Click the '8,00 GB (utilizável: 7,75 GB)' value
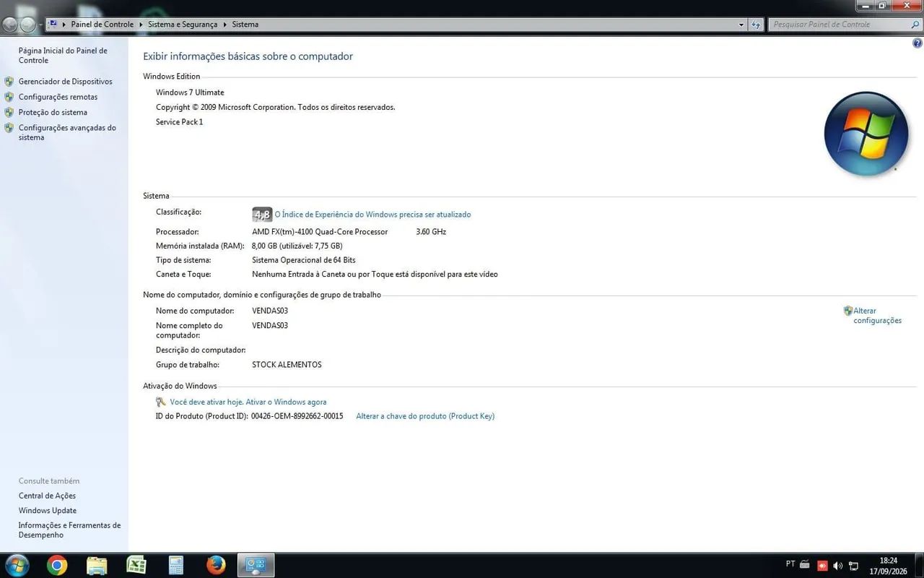Screen dimensions: 924x578 tap(297, 246)
